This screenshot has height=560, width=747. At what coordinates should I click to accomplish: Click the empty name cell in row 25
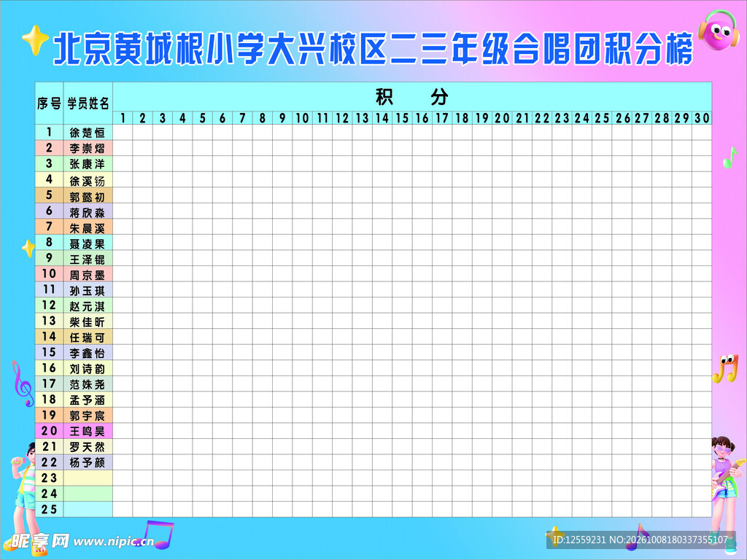click(x=88, y=510)
